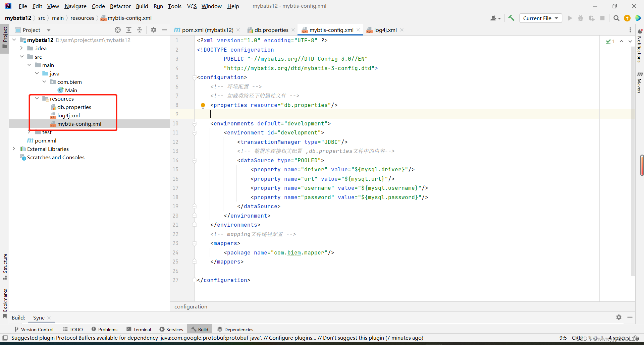Open the Refactor menu

coord(120,6)
